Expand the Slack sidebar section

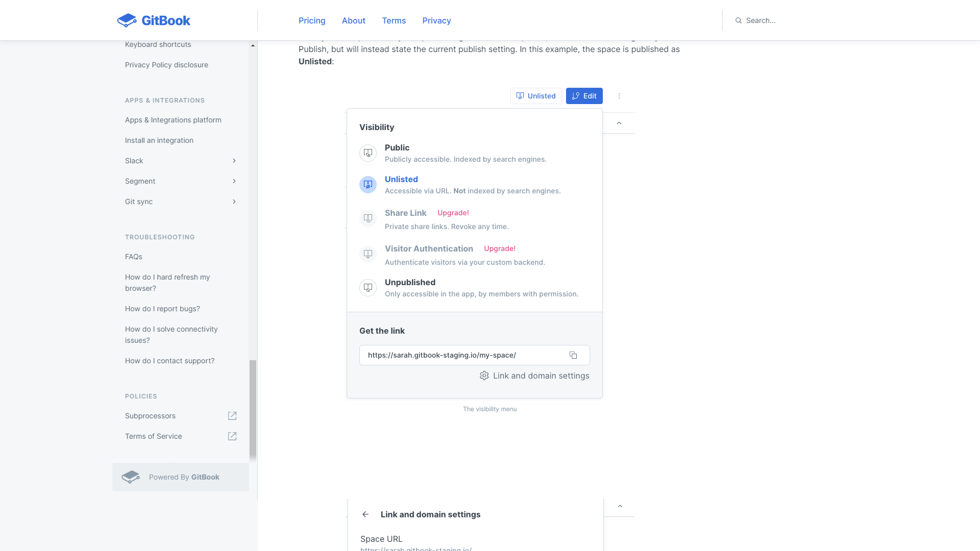tap(234, 161)
